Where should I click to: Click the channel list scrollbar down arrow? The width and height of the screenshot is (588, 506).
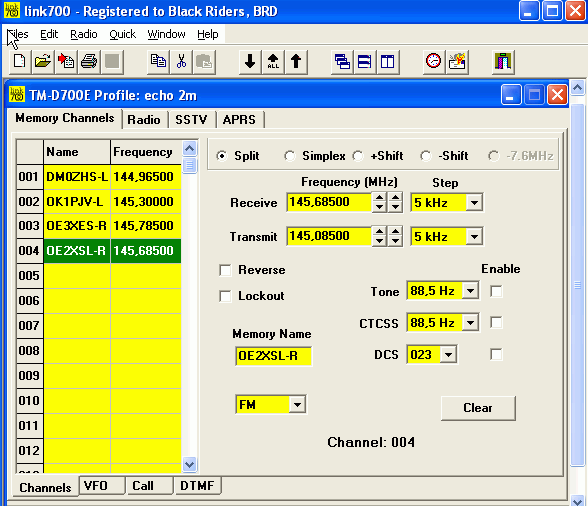[189, 464]
